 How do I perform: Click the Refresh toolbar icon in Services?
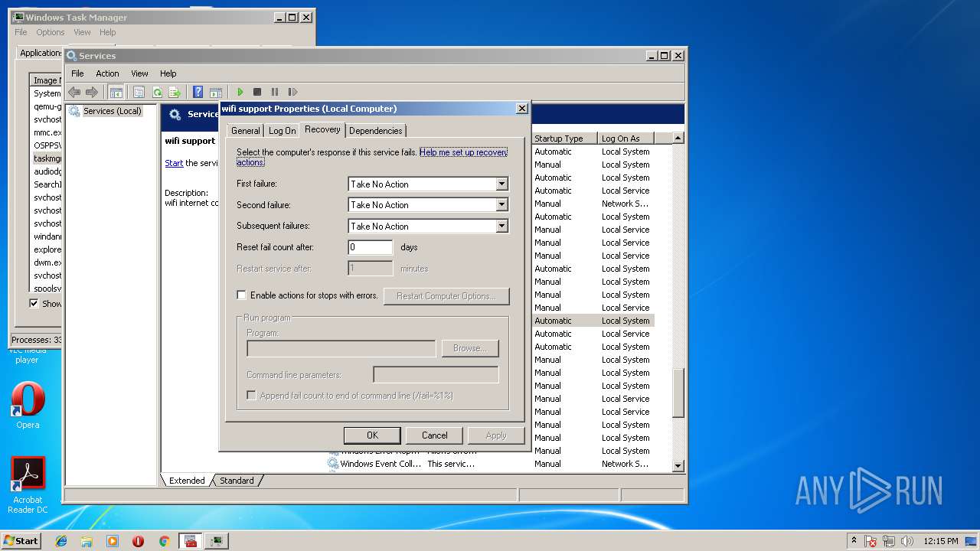tap(157, 92)
